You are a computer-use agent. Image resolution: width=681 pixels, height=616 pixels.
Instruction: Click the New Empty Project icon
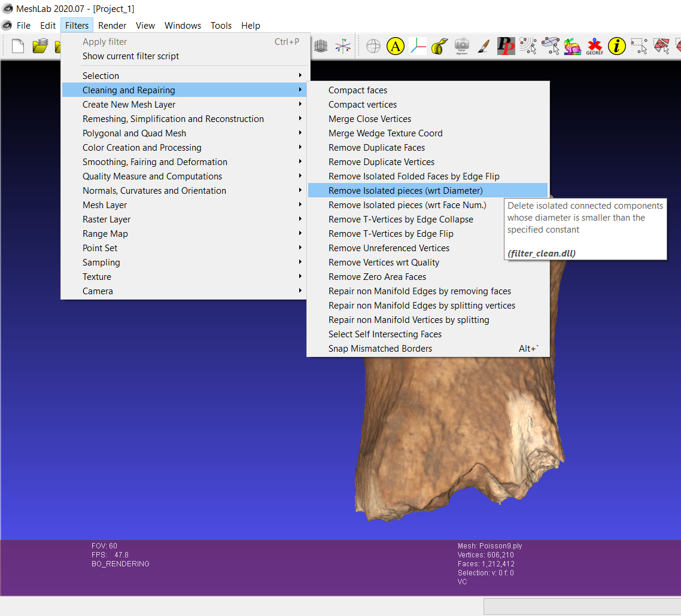(x=18, y=46)
